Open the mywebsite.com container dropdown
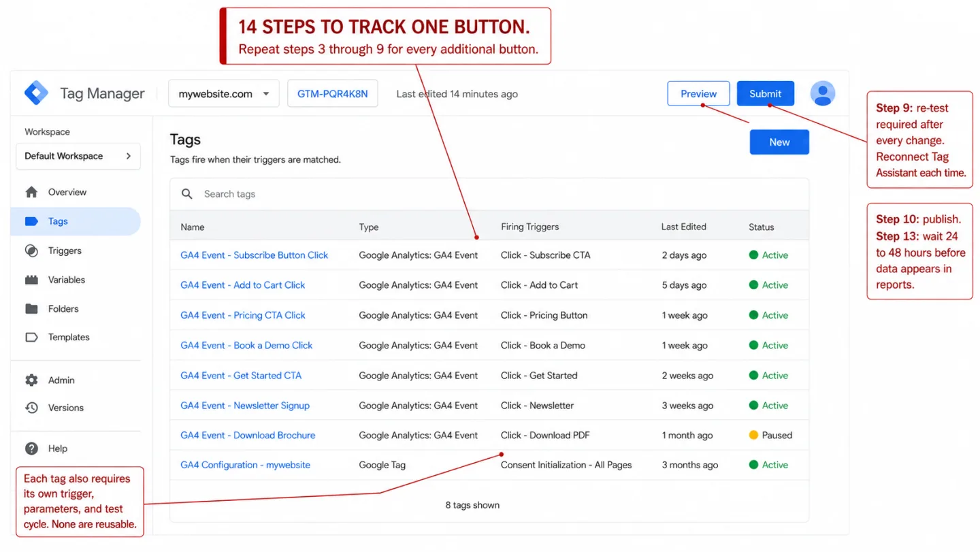This screenshot has width=980, height=552. [224, 94]
